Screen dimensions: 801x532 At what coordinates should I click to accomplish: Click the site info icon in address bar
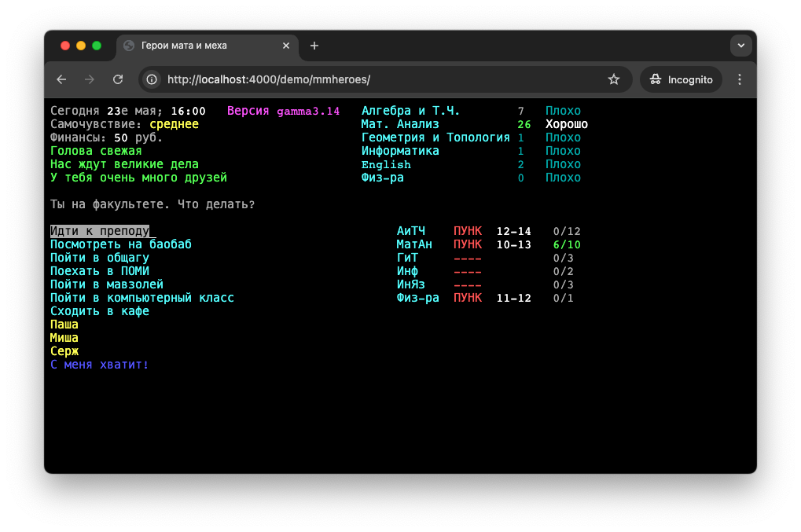click(152, 79)
